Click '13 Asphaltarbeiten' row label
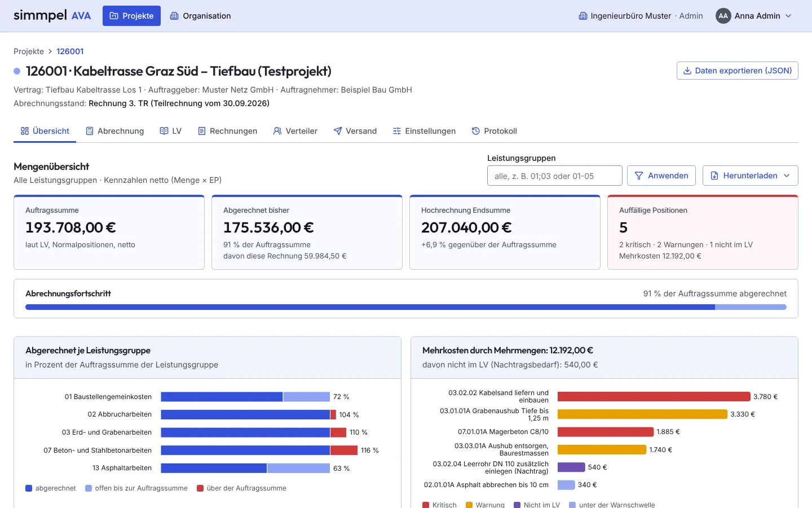Image resolution: width=812 pixels, height=508 pixels. pyautogui.click(x=122, y=468)
